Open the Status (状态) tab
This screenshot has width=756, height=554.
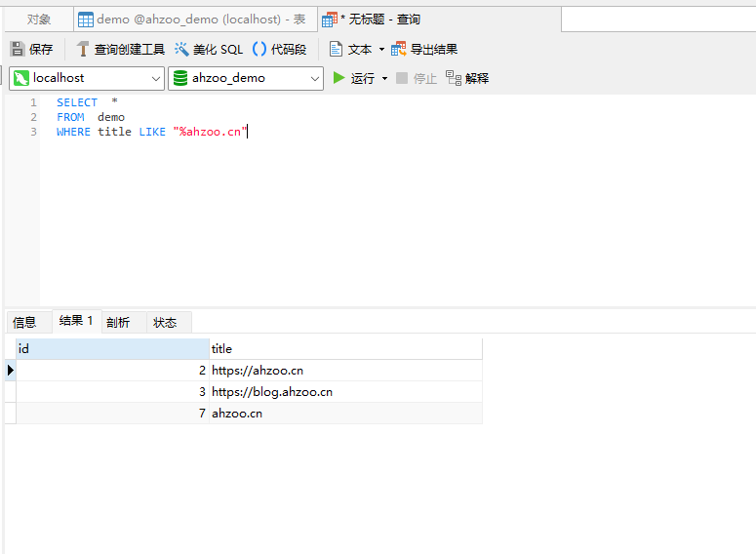click(165, 322)
